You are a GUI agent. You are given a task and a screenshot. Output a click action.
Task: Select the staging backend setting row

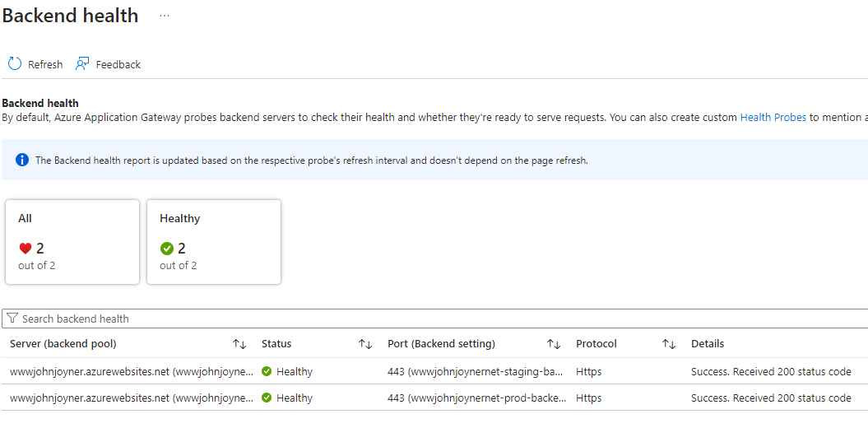pos(475,372)
